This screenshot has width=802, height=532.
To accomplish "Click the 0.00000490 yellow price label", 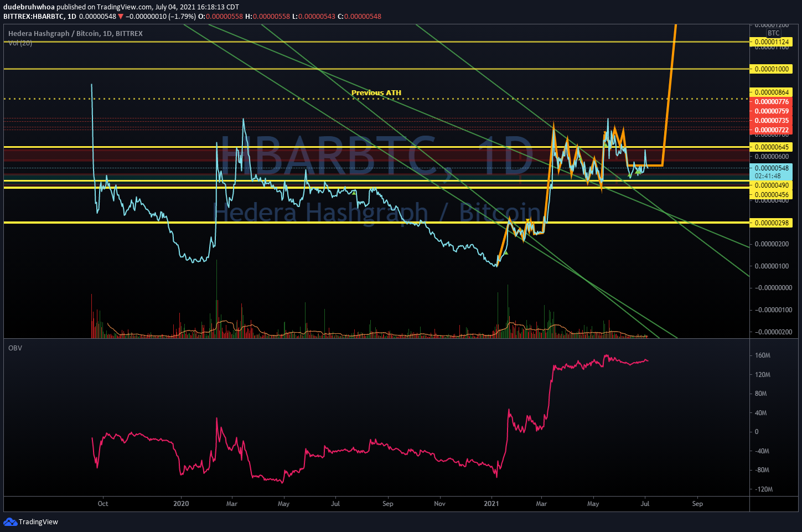I will coord(771,185).
